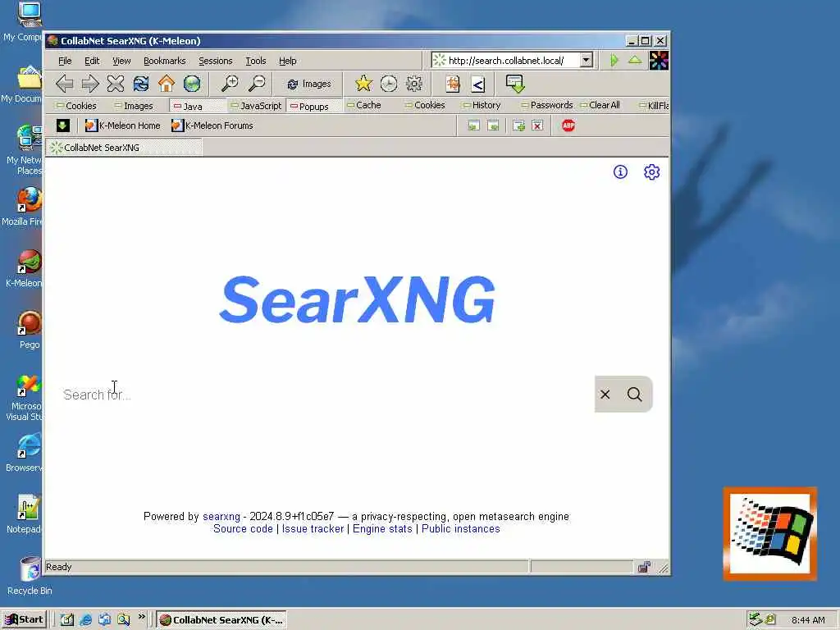Click the green download-arrow toolbar icon
The image size is (840, 630).
coord(515,84)
